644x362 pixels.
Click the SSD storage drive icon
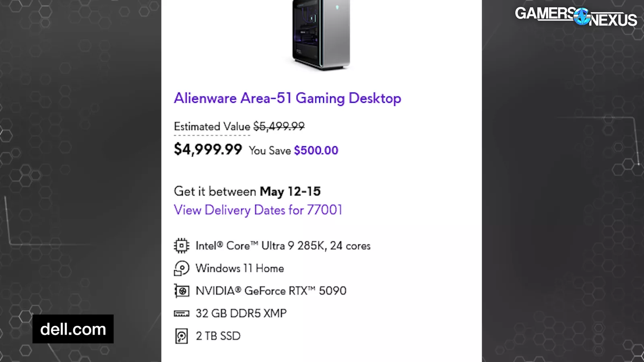coord(182,336)
